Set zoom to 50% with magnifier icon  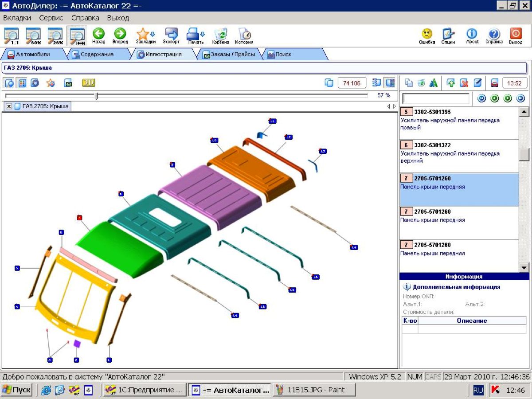pyautogui.click(x=33, y=35)
